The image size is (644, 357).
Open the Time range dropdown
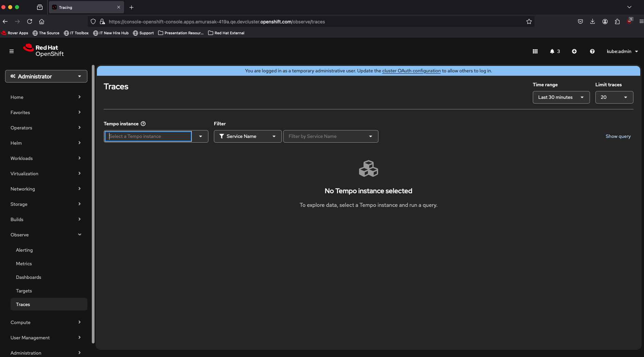tap(561, 97)
